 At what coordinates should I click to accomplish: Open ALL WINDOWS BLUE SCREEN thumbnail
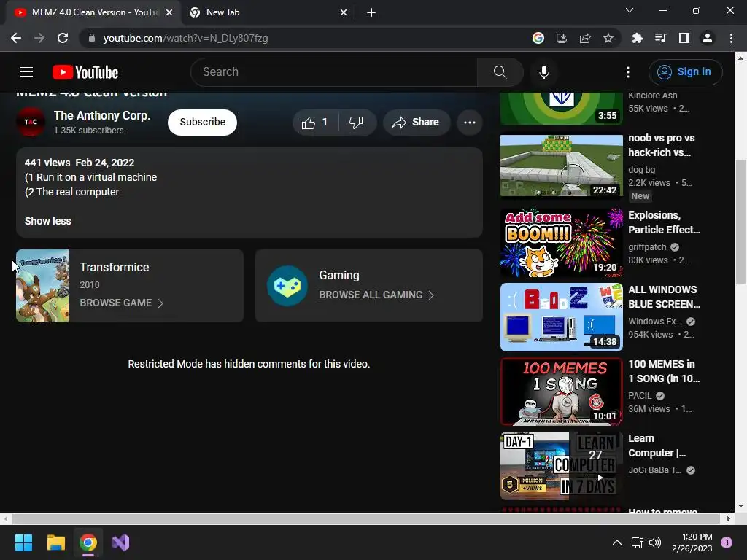(x=562, y=317)
